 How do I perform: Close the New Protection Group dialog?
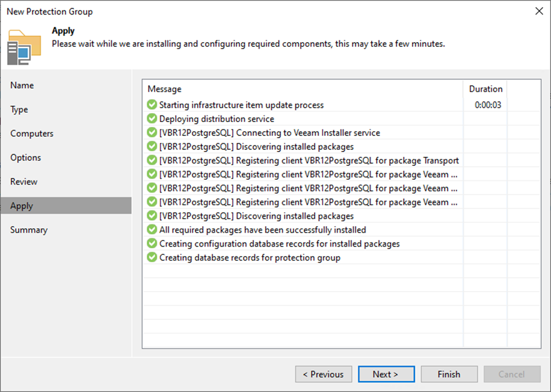click(537, 11)
